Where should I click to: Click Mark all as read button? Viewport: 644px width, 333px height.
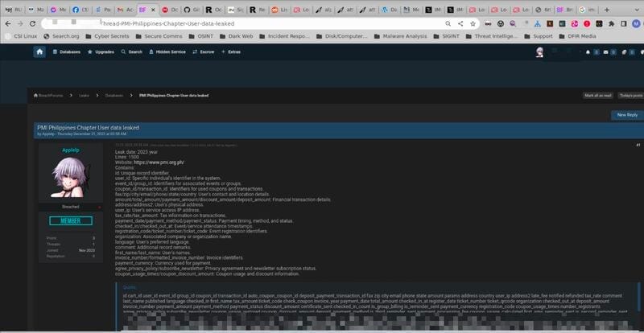598,95
